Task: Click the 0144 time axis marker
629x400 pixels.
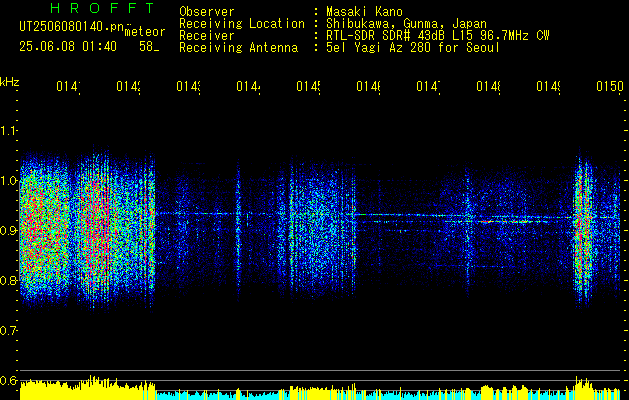Action: tap(248, 87)
